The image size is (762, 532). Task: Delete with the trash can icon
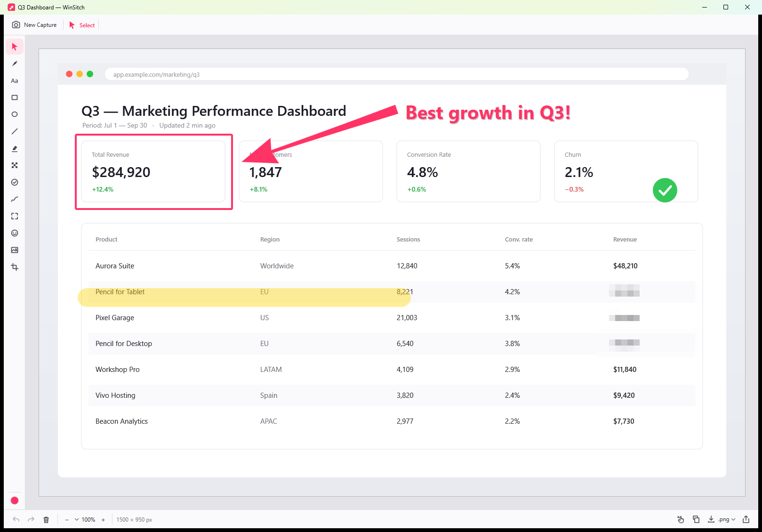pyautogui.click(x=46, y=519)
